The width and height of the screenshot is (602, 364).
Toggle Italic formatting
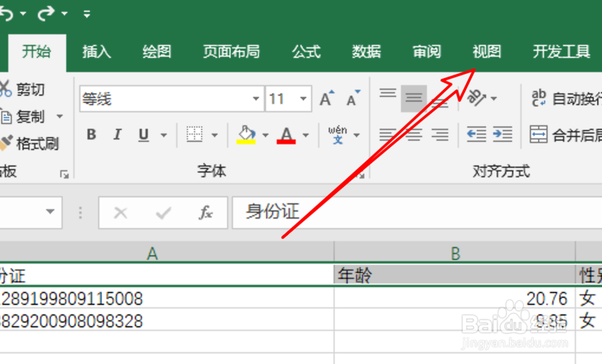coord(117,134)
